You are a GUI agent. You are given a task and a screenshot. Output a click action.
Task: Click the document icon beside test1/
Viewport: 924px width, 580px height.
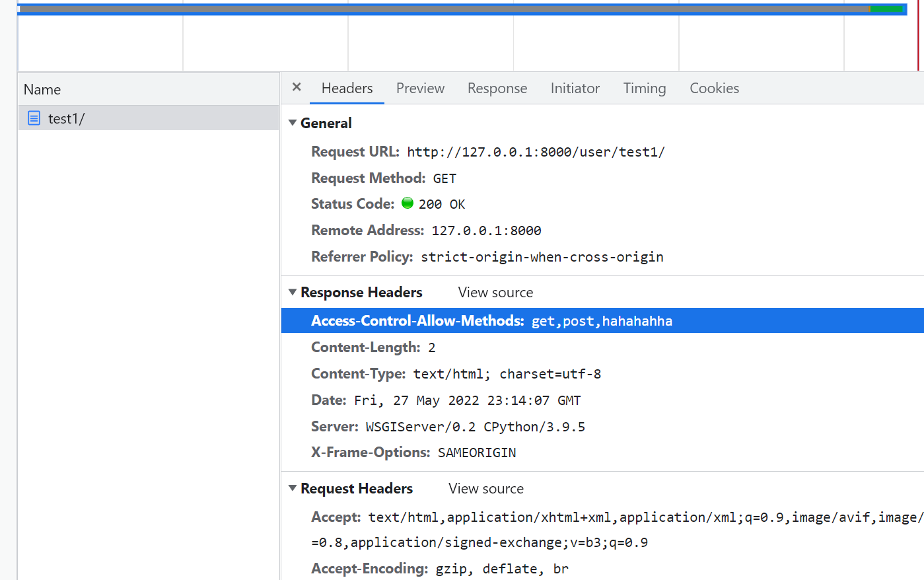34,118
